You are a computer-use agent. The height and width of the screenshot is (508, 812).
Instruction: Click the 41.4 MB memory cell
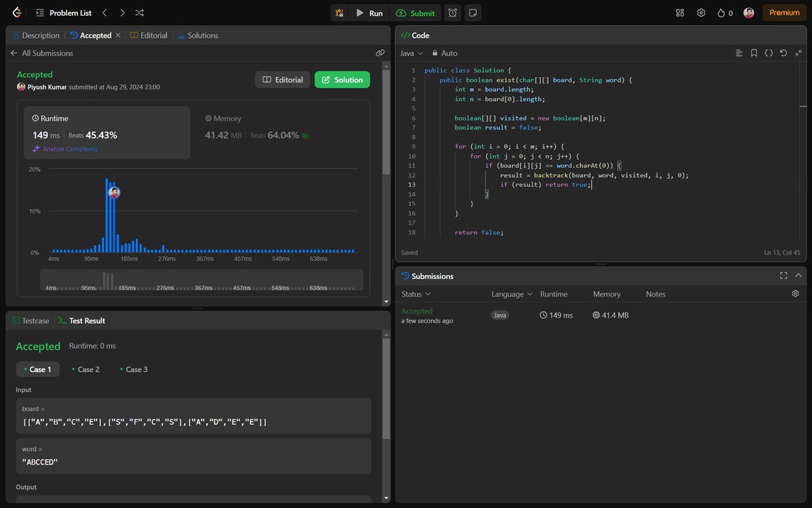tap(610, 315)
